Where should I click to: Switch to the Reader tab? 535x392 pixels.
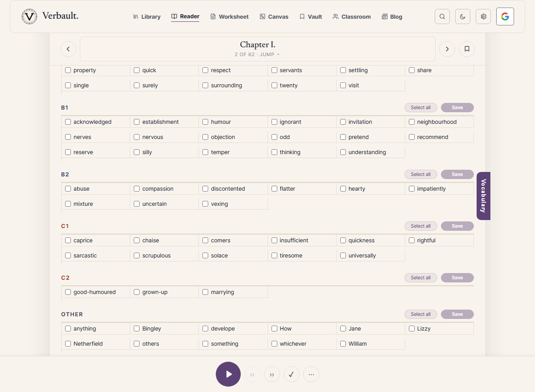(x=185, y=16)
